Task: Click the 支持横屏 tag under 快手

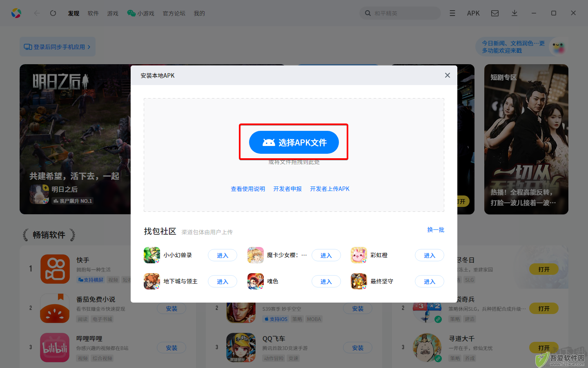Action: [x=91, y=280]
